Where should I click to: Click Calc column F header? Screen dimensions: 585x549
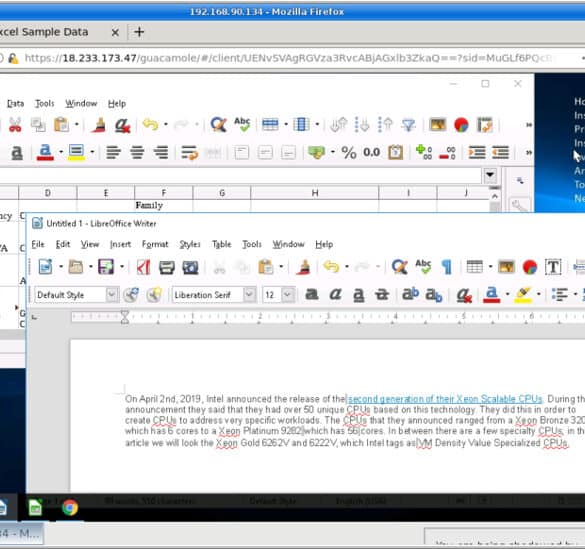pyautogui.click(x=163, y=193)
